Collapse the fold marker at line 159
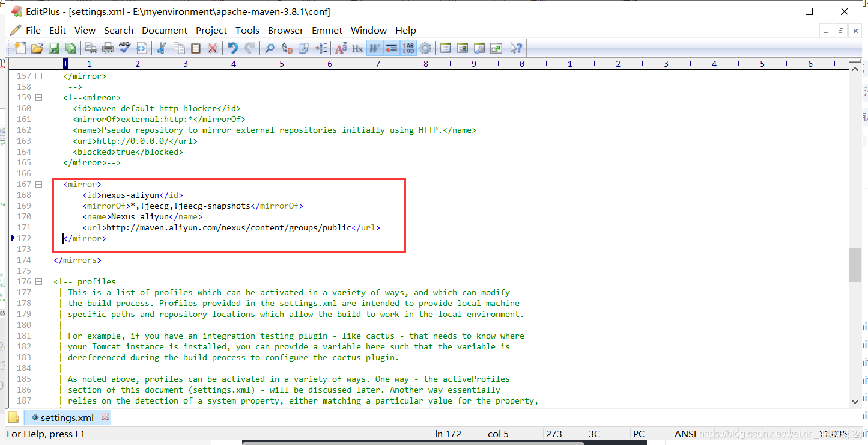The image size is (868, 445). (x=39, y=98)
